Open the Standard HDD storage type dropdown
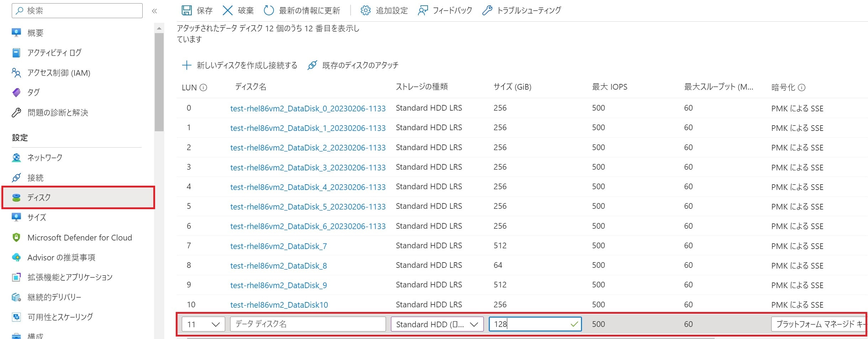The height and width of the screenshot is (339, 868). pos(437,324)
